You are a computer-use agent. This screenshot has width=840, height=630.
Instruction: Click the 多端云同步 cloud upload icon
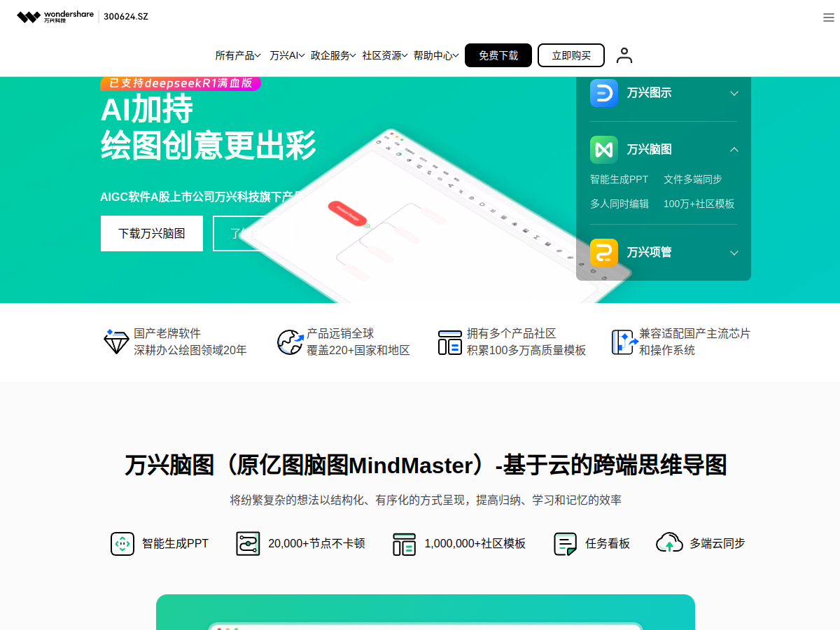(669, 543)
